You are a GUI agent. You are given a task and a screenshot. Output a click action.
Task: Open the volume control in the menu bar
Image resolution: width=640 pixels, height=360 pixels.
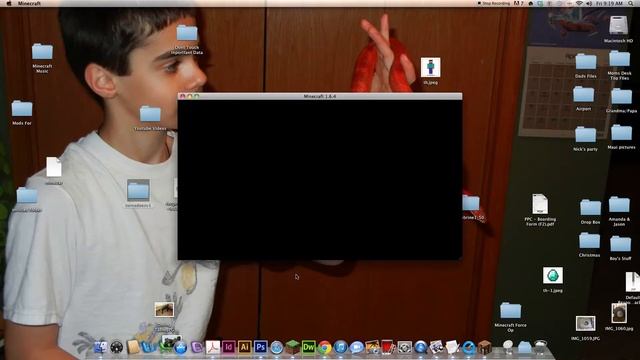pos(589,3)
